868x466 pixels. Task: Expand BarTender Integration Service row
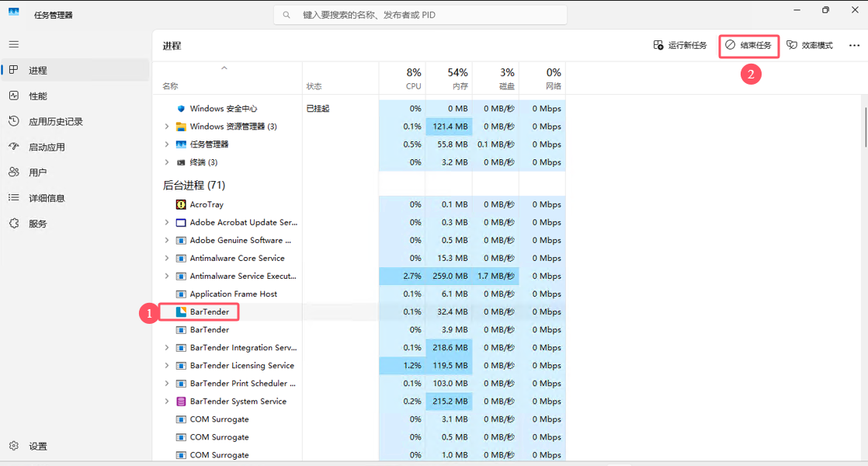click(x=167, y=348)
